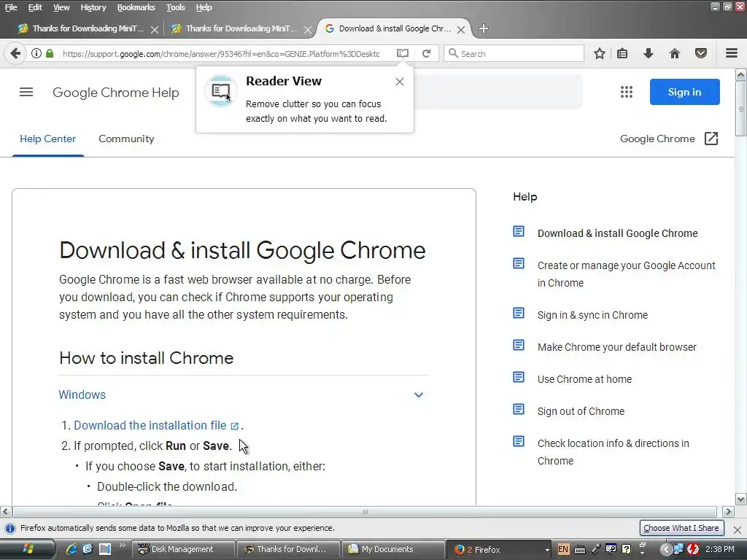Reload the current page
This screenshot has height=560, width=747.
point(426,53)
